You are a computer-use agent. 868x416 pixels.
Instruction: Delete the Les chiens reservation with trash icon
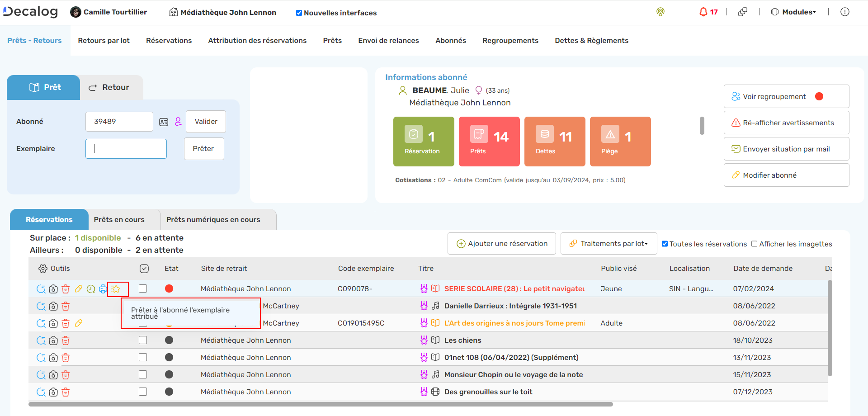click(66, 340)
